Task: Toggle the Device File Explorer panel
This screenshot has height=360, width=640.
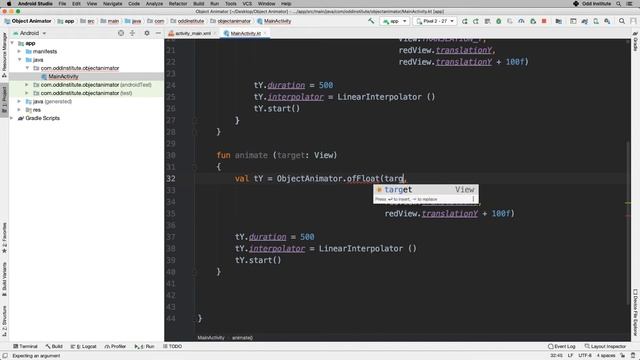Action: point(636,313)
